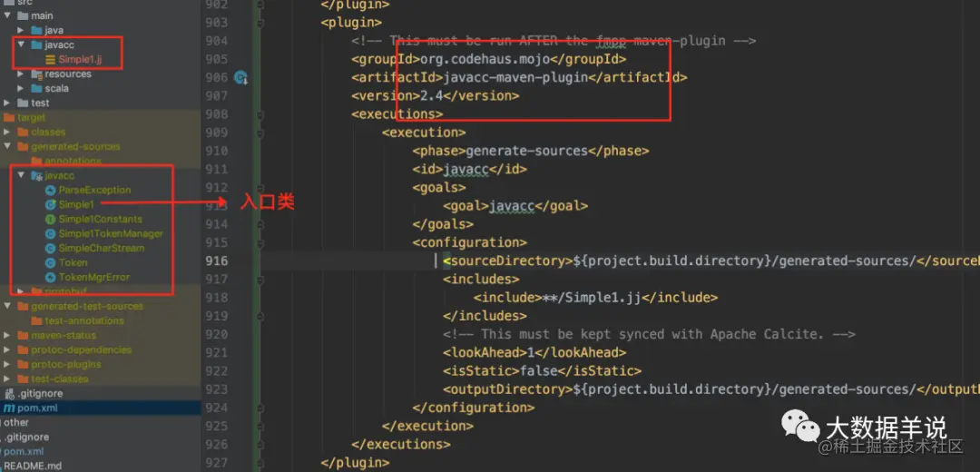This screenshot has width=980, height=472.
Task: Expand the resources folder arrow
Action: pyautogui.click(x=21, y=74)
